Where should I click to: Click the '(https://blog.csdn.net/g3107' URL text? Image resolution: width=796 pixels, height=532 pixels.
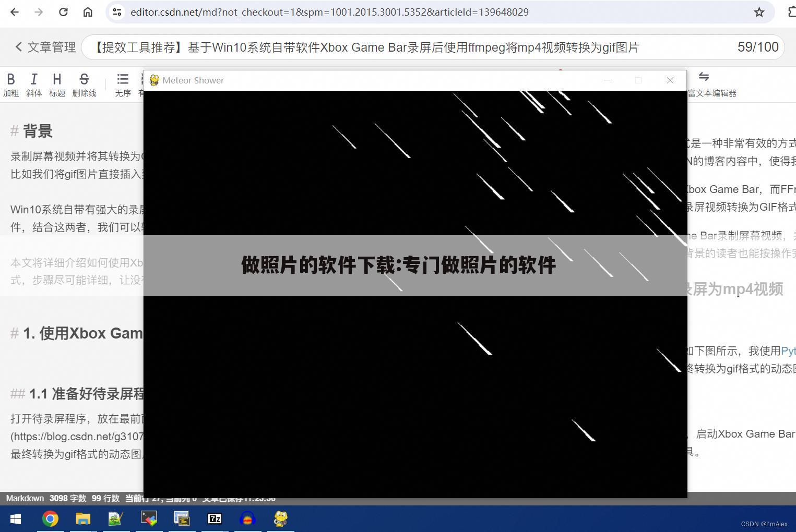(77, 437)
